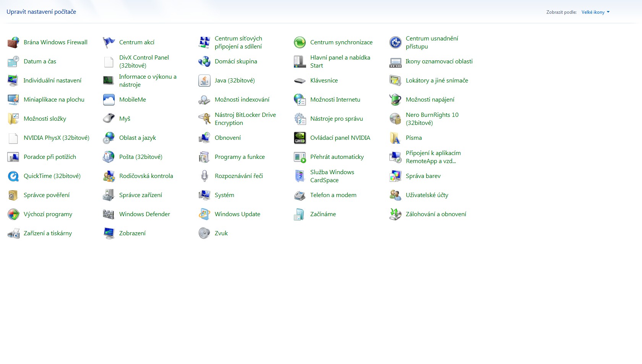Screen dimensions: 642x364
Task: Click the Programy a funkce link
Action: tap(240, 157)
